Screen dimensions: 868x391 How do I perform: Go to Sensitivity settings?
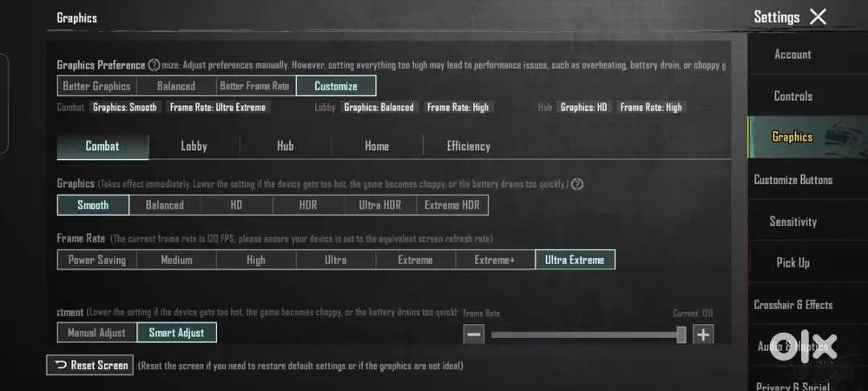(792, 222)
